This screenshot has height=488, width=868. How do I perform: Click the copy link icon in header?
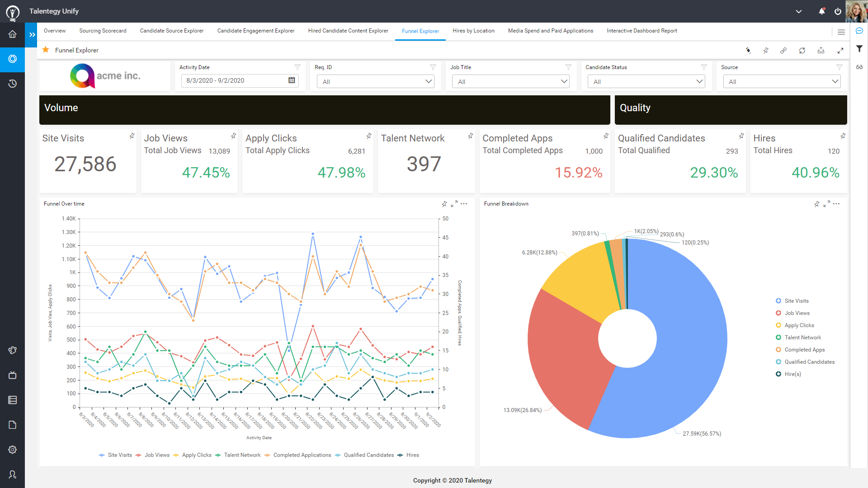(783, 51)
